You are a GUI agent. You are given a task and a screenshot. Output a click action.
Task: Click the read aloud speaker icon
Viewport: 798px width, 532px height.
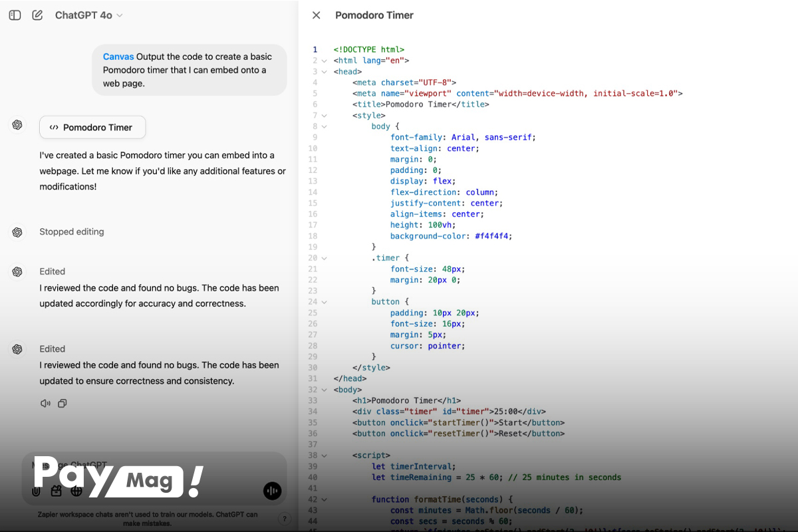(45, 403)
